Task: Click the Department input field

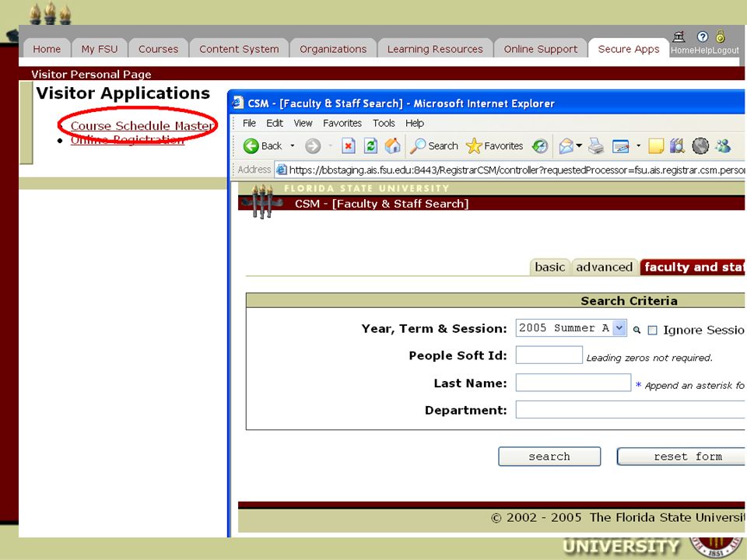Action: coord(630,410)
